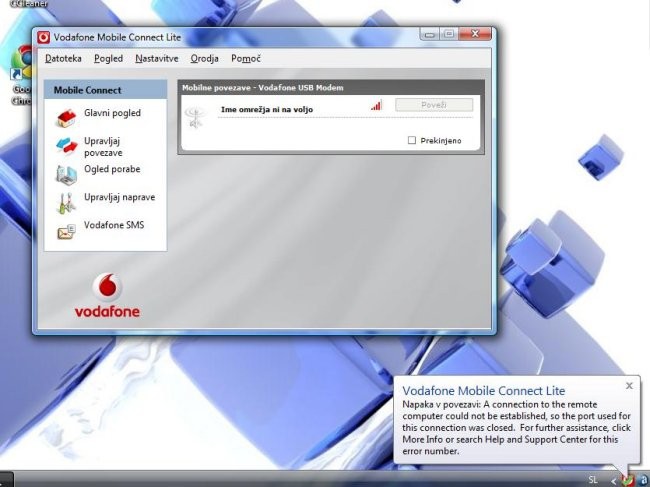Click the antenna tower icon in connection panel
The image size is (650, 487).
pyautogui.click(x=195, y=118)
